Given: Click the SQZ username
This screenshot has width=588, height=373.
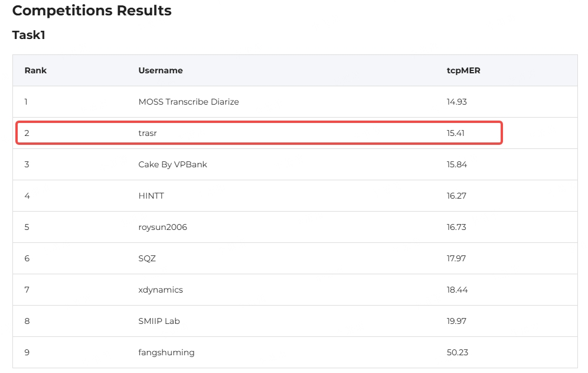Looking at the screenshot, I should [147, 258].
